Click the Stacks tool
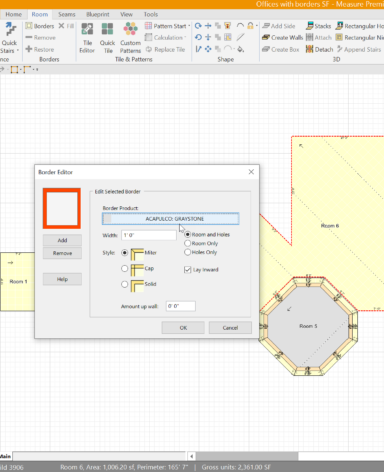 pyautogui.click(x=318, y=26)
